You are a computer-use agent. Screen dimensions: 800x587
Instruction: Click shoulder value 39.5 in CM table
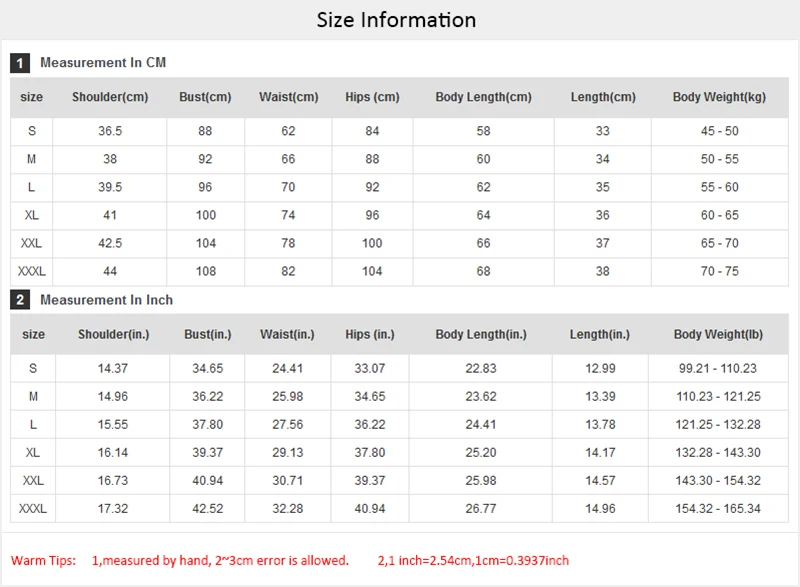click(110, 187)
